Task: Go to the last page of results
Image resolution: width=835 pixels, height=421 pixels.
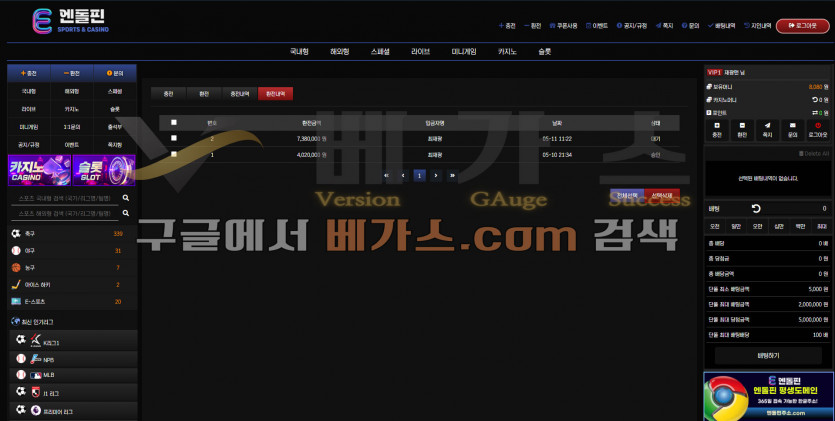Action: coord(452,175)
